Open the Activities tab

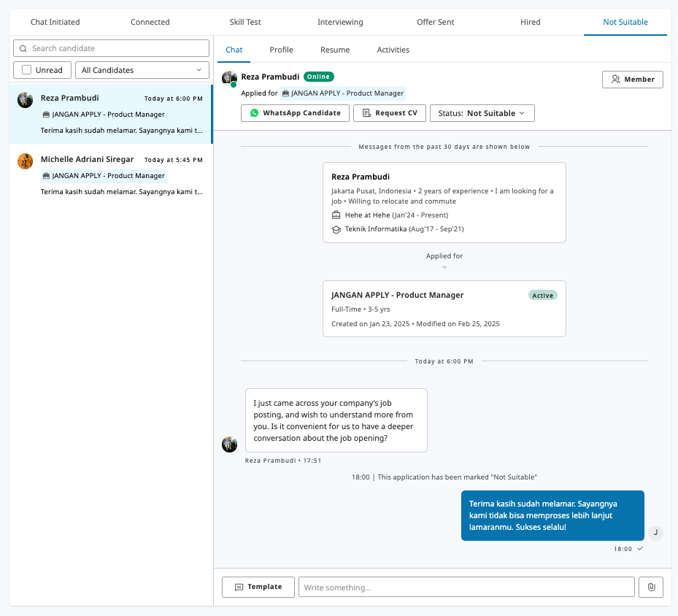pyautogui.click(x=393, y=50)
